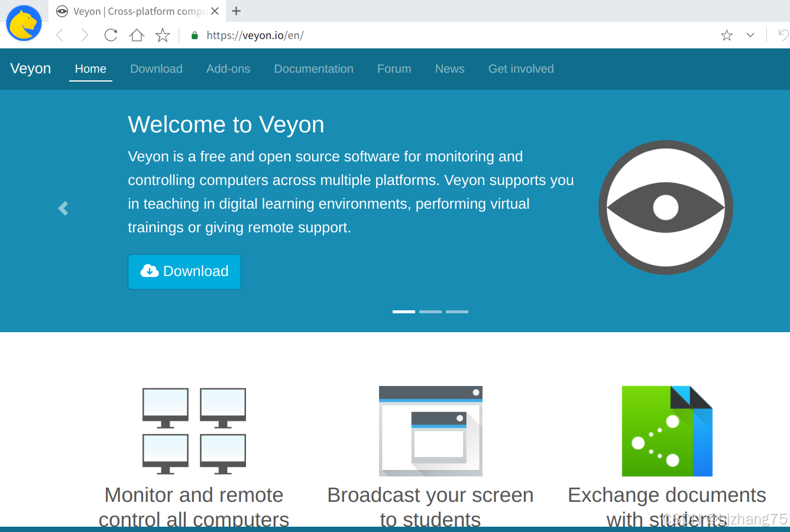790x532 pixels.
Task: Click the four monitors icon
Action: click(194, 431)
